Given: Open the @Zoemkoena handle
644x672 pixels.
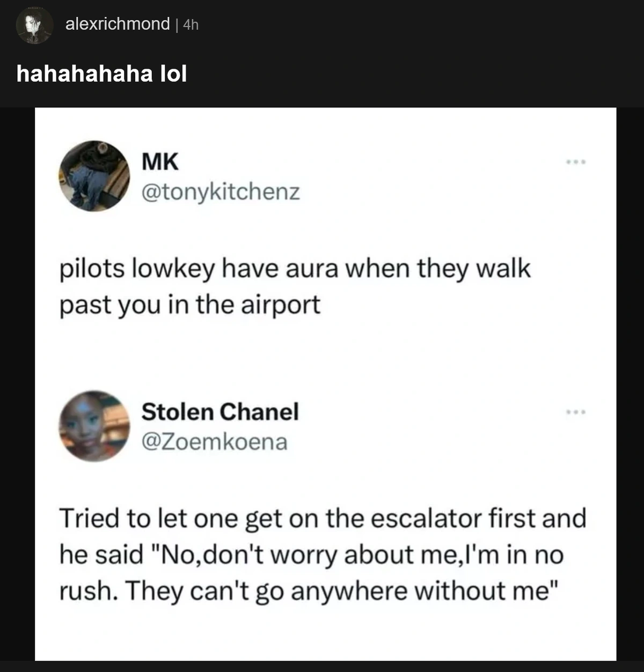Looking at the screenshot, I should [x=214, y=442].
